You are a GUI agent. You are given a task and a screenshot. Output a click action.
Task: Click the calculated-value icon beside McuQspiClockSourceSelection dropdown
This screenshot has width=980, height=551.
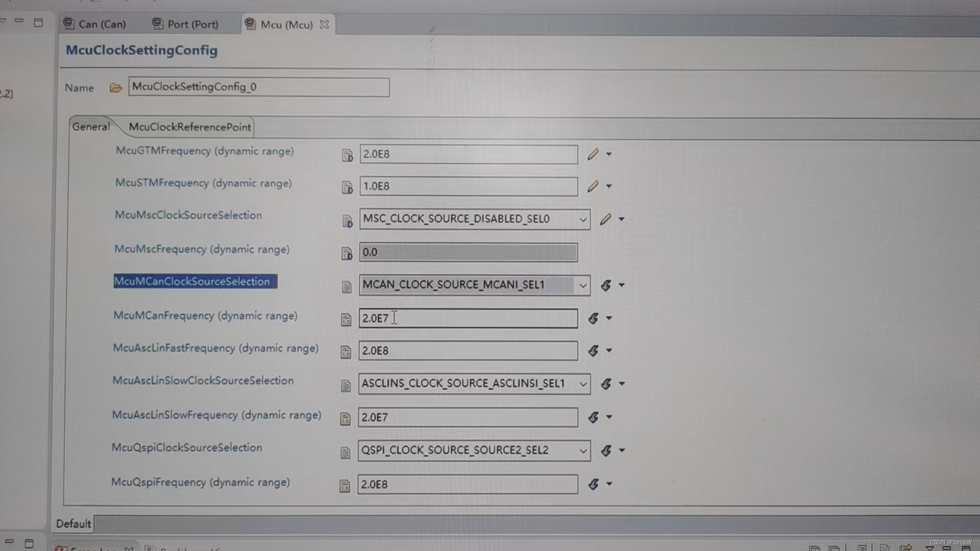(x=606, y=450)
